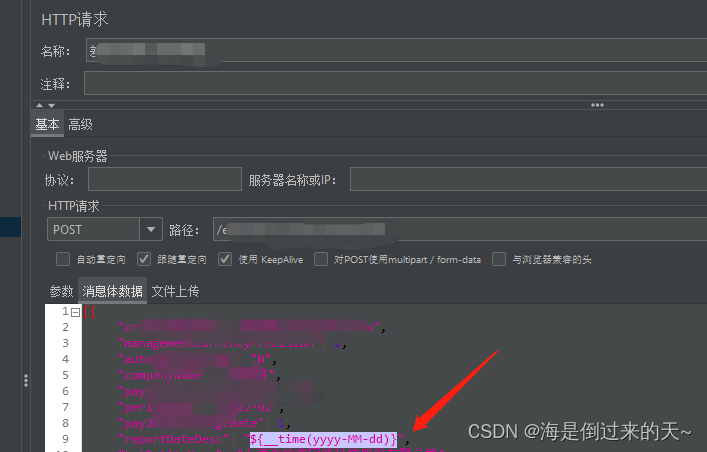Switch to the 高级 tab
The width and height of the screenshot is (707, 452).
tap(80, 125)
